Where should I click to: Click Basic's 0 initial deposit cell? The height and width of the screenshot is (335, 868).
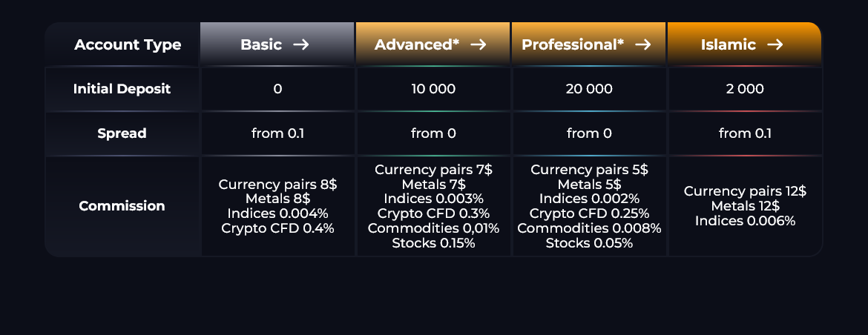[277, 89]
